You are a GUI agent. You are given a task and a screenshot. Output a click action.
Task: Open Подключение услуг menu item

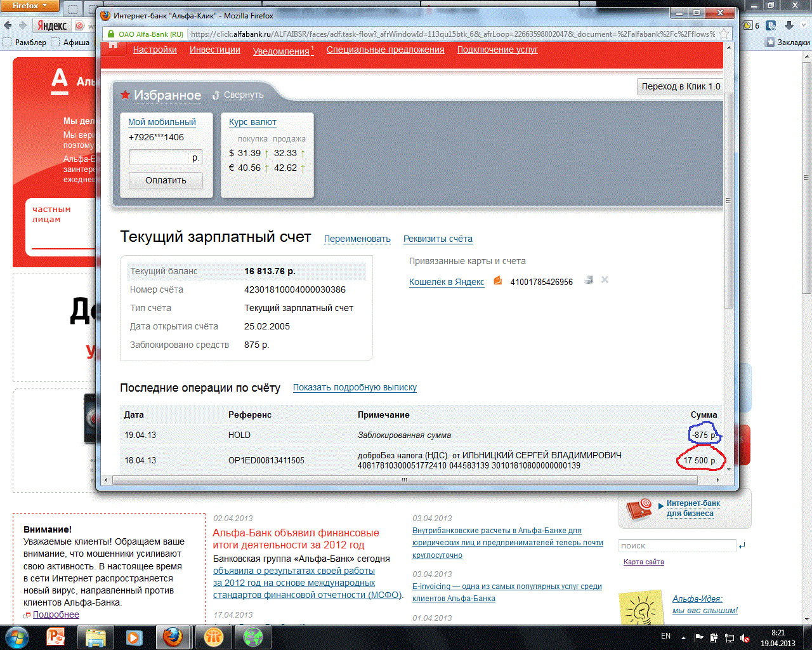(x=497, y=50)
